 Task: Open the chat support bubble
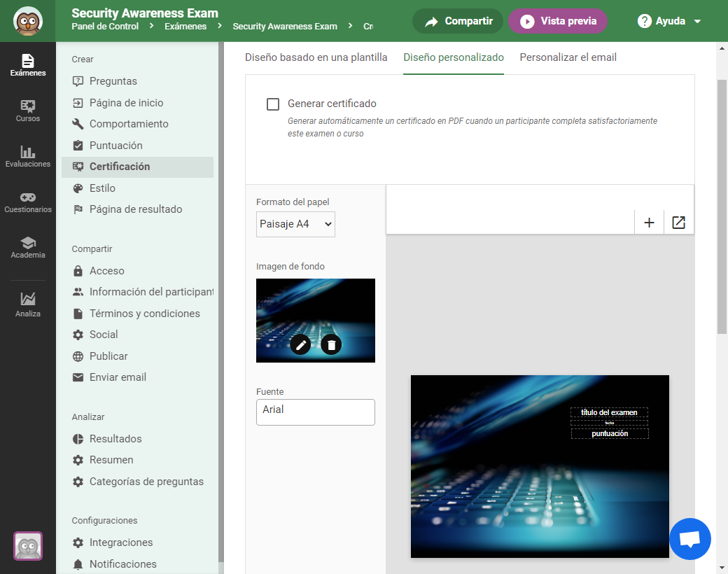pyautogui.click(x=690, y=539)
